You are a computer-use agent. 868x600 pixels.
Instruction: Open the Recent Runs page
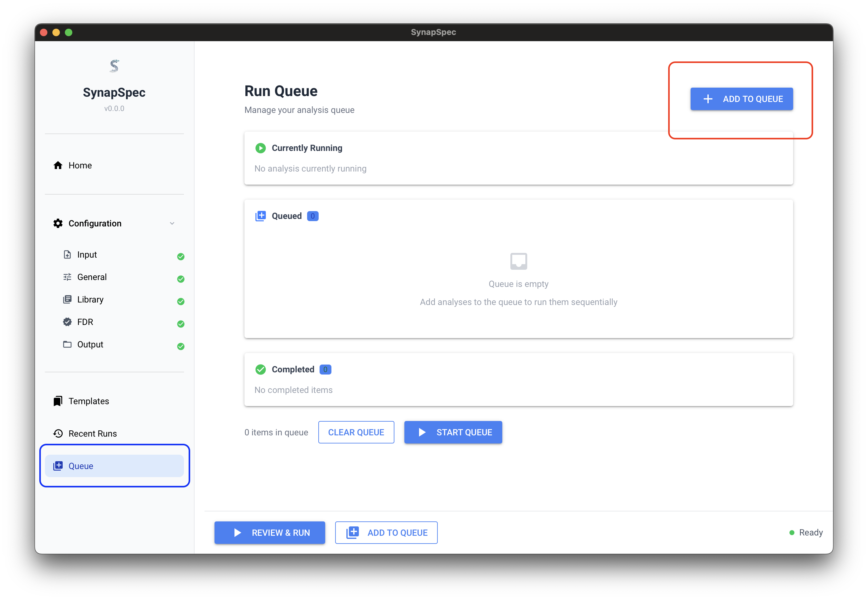tap(92, 433)
